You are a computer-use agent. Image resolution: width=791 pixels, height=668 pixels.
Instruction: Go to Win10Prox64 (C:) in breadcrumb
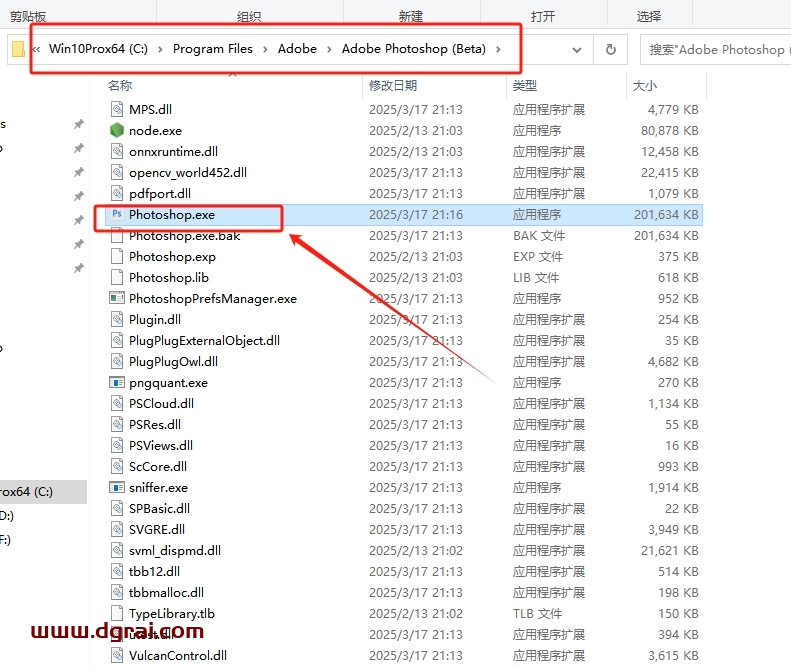pos(98,49)
